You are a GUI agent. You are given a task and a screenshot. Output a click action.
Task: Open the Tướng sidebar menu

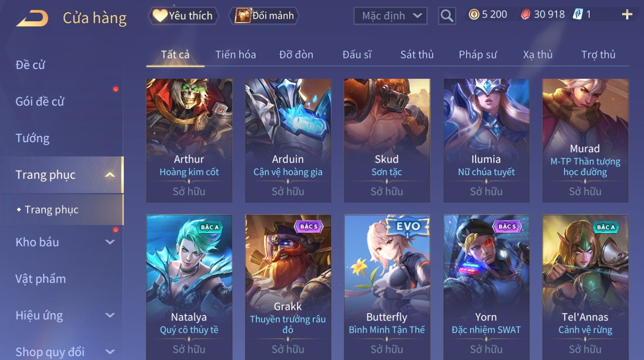coord(33,138)
